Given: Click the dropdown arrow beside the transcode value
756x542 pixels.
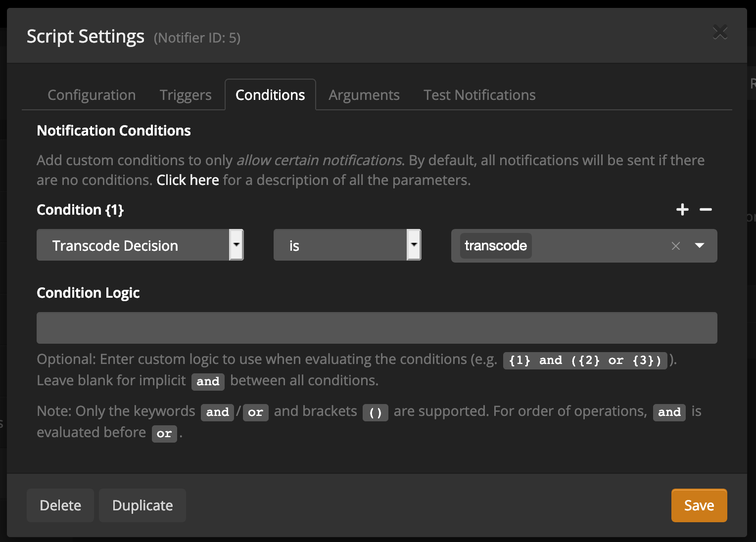Looking at the screenshot, I should coord(700,246).
